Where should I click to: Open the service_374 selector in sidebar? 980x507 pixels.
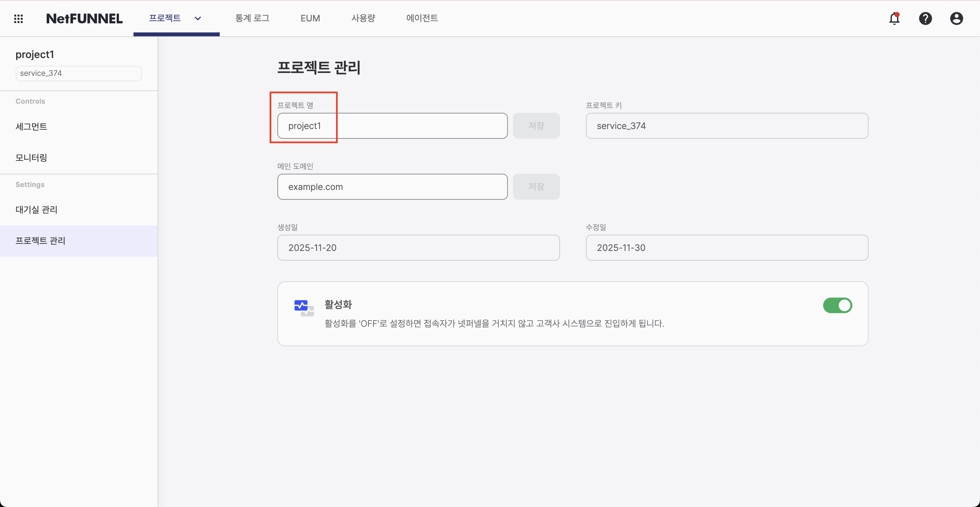78,73
